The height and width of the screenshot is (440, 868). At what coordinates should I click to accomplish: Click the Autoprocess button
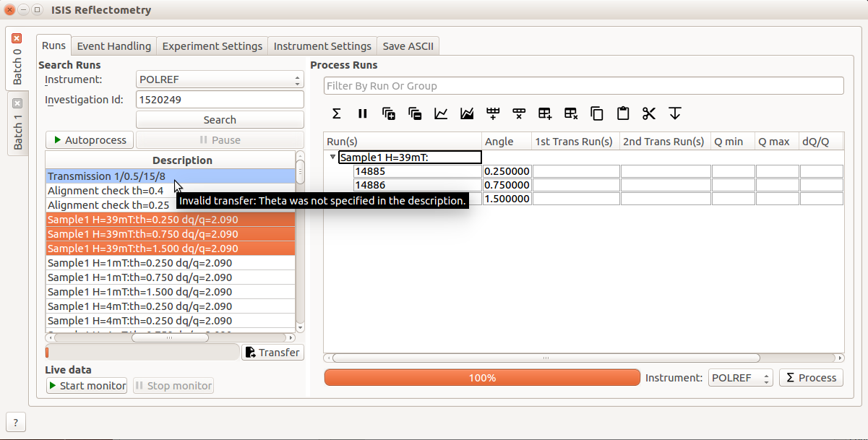(x=89, y=140)
